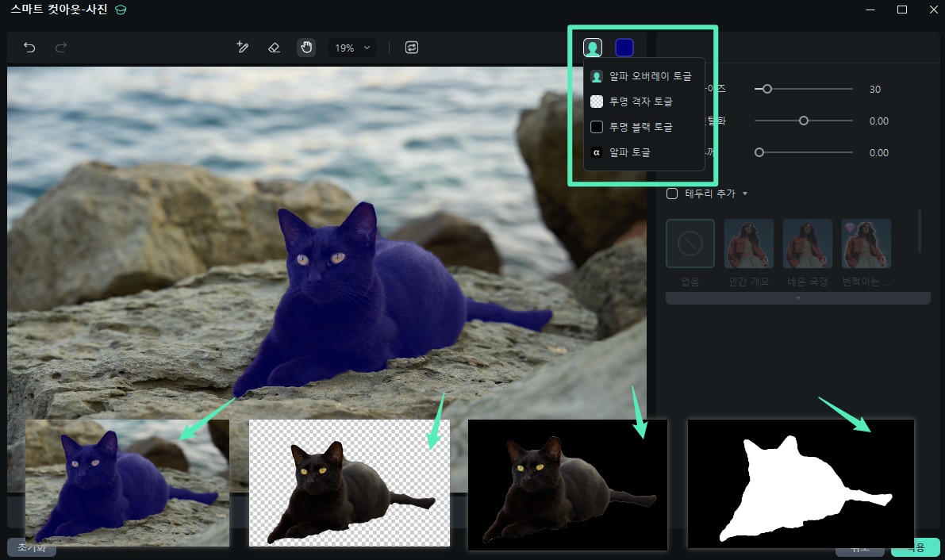This screenshot has width=945, height=560.
Task: Select 투명 블랙 토글 menu entry
Action: [641, 127]
